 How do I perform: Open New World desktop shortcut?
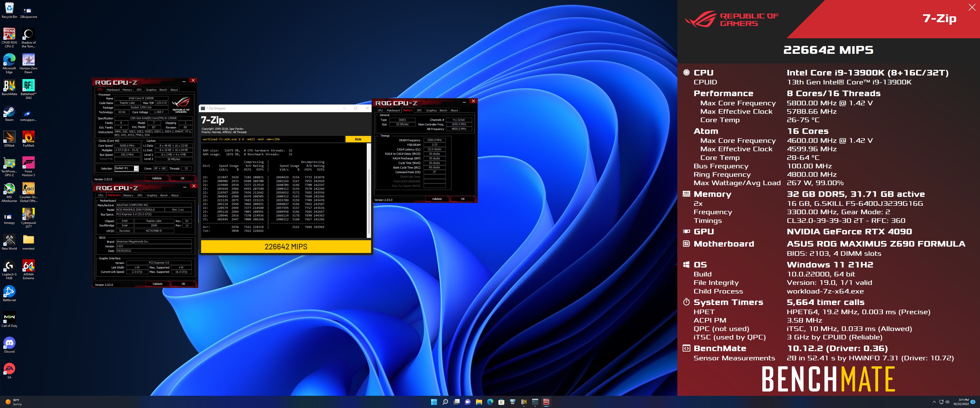click(9, 242)
